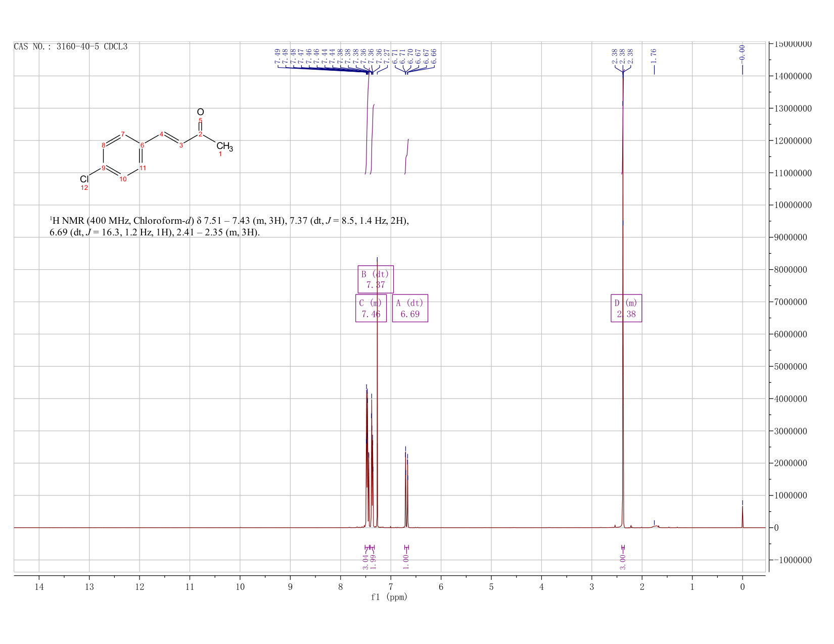Select multiplet box B (dt) 7.37

[x=376, y=279]
